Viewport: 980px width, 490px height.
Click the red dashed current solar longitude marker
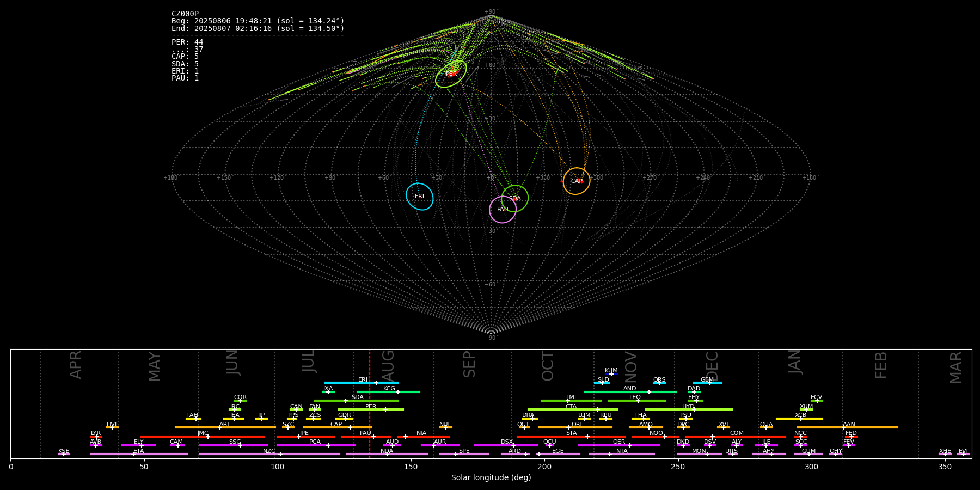(x=370, y=403)
